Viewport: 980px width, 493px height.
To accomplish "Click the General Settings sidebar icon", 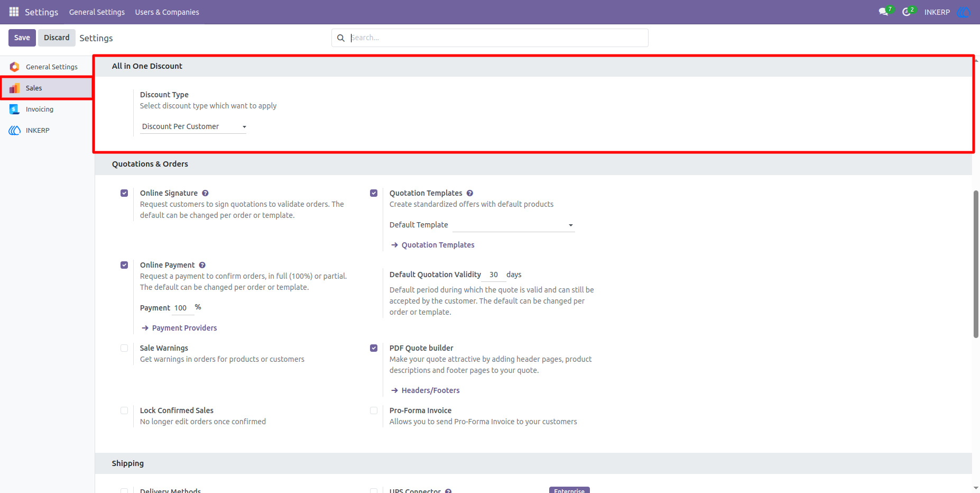I will [x=14, y=67].
